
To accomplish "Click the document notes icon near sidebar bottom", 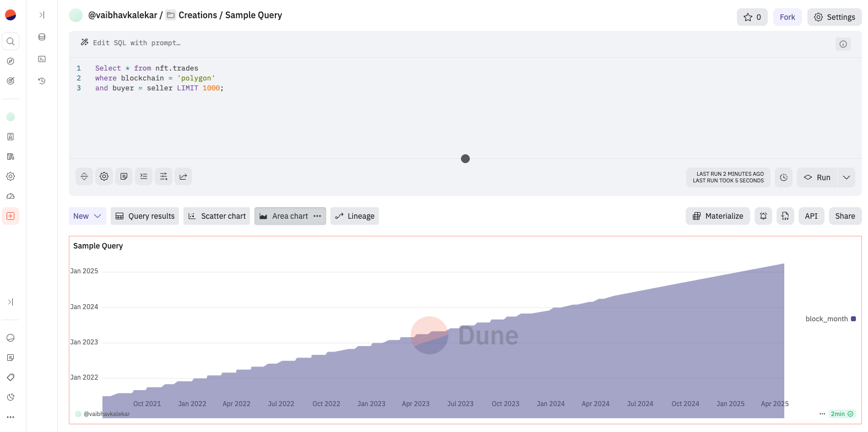I will coord(10,358).
